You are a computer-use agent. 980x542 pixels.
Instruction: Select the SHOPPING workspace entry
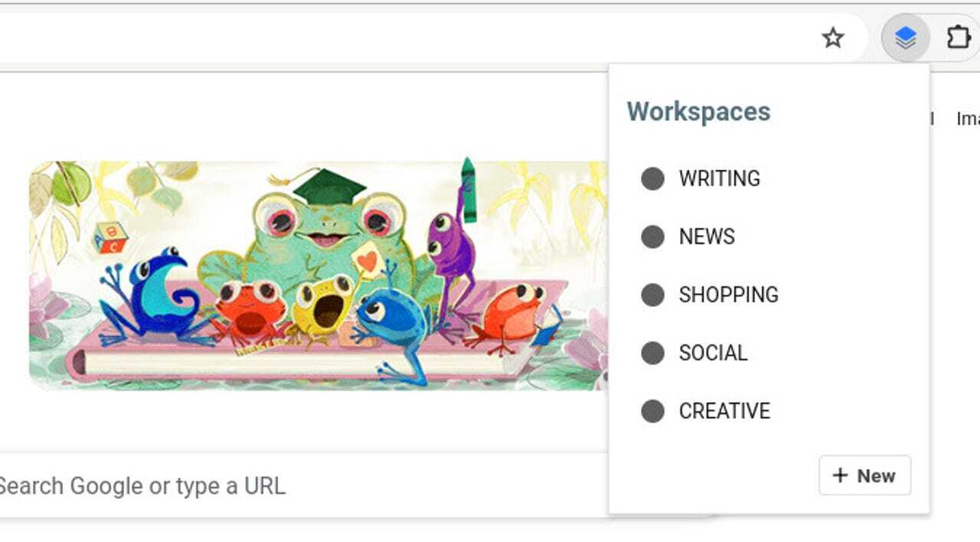(728, 295)
